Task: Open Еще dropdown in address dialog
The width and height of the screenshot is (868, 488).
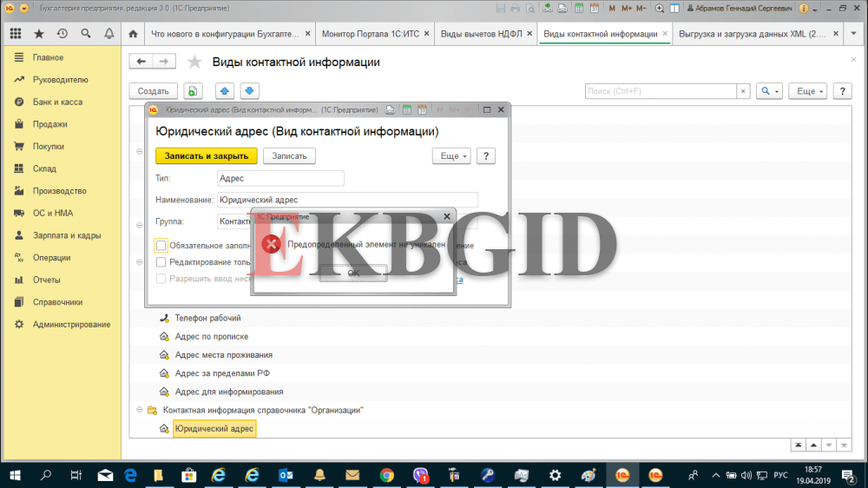Action: click(451, 156)
